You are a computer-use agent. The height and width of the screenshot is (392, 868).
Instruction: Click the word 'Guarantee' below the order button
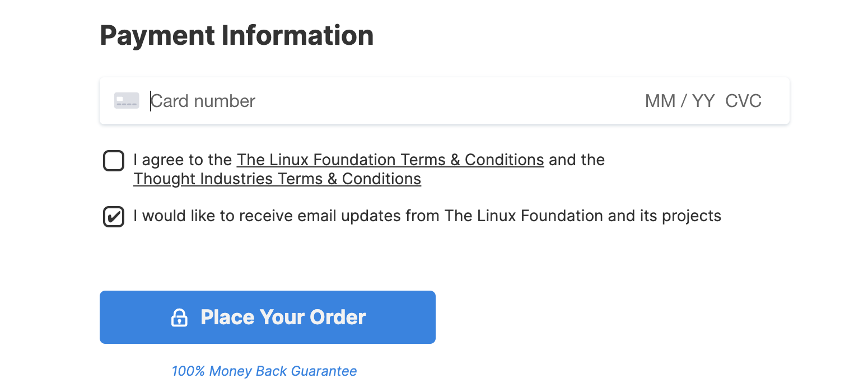[324, 371]
